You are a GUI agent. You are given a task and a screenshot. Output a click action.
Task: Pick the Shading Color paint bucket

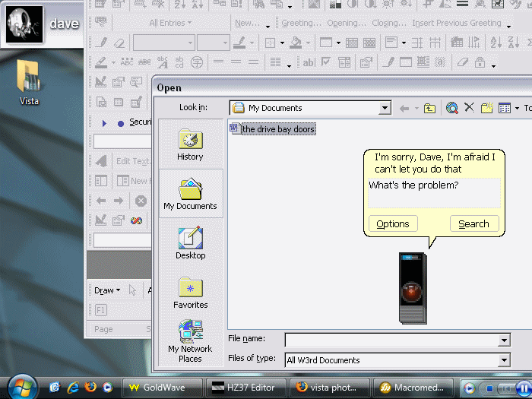point(296,43)
